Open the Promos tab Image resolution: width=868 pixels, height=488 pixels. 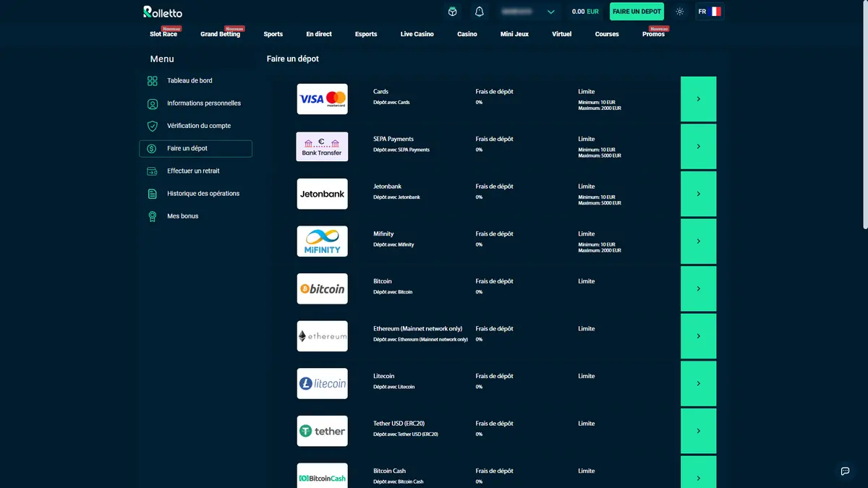(653, 34)
